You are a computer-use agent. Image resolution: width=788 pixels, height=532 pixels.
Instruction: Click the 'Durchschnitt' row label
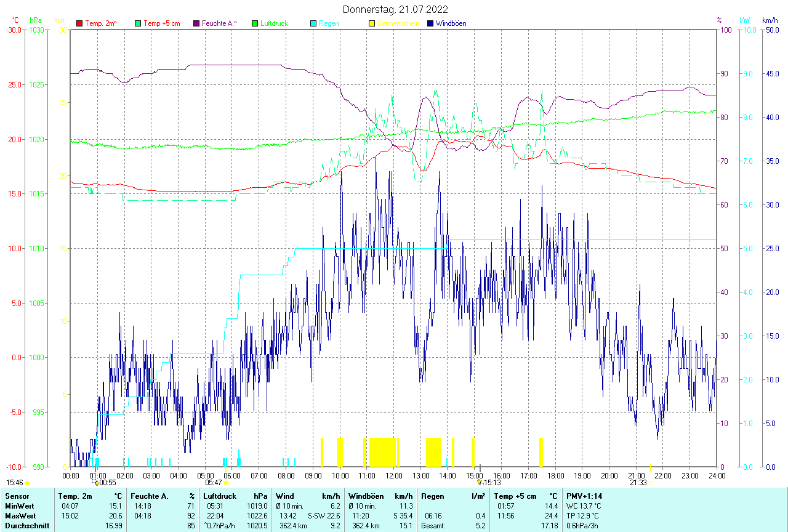pos(26,525)
